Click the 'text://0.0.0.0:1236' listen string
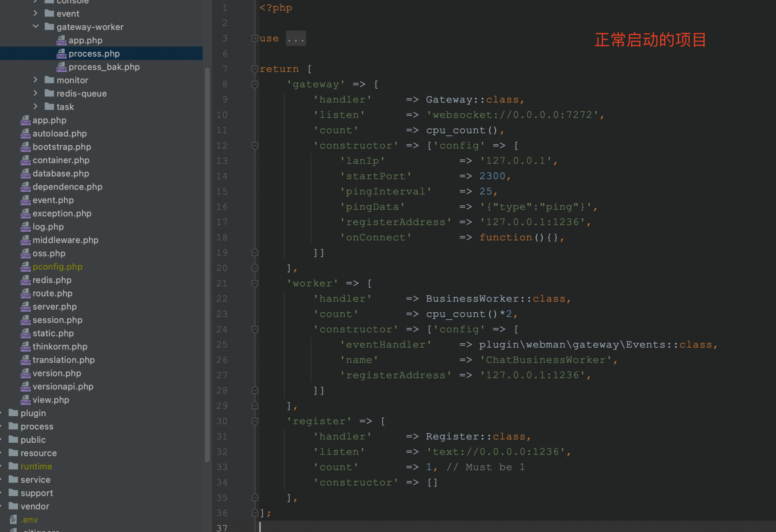The image size is (776, 532). 496,452
